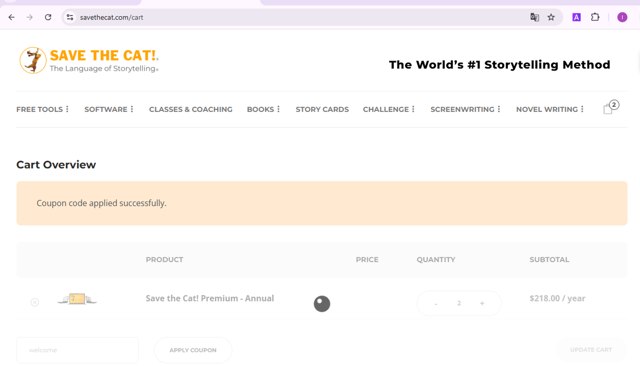Reload the savethecat.com cart page

click(x=48, y=17)
